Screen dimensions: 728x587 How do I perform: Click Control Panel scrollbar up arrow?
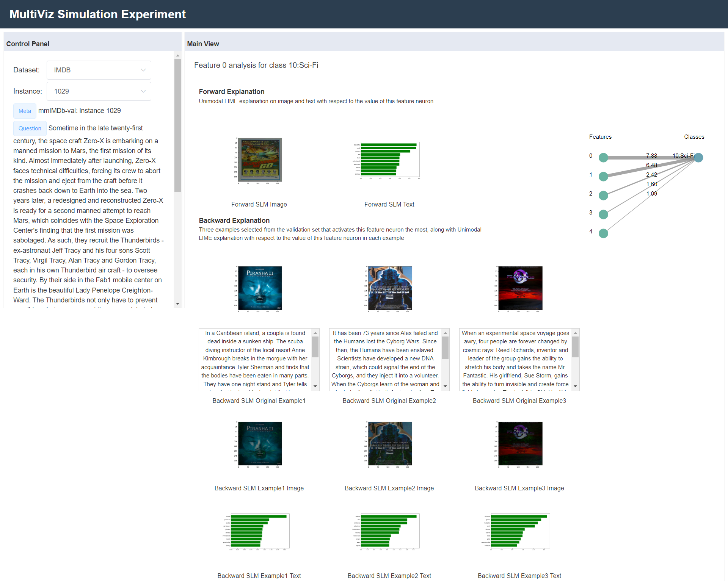(177, 56)
